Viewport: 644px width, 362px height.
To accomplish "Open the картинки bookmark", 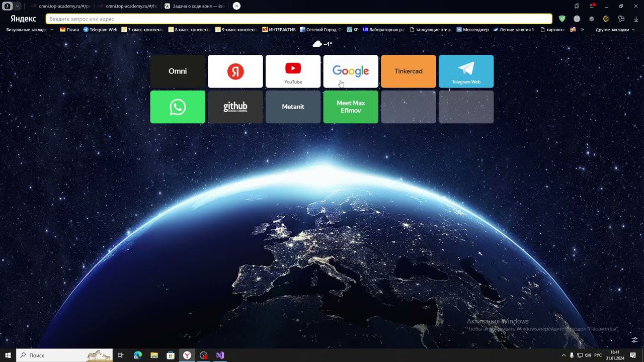I will pos(552,30).
